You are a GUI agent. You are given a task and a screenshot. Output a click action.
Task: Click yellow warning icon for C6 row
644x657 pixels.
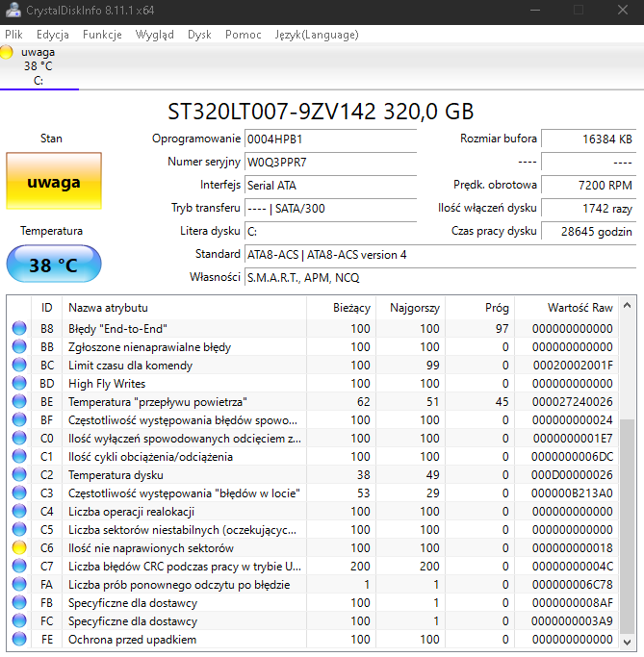pos(19,547)
